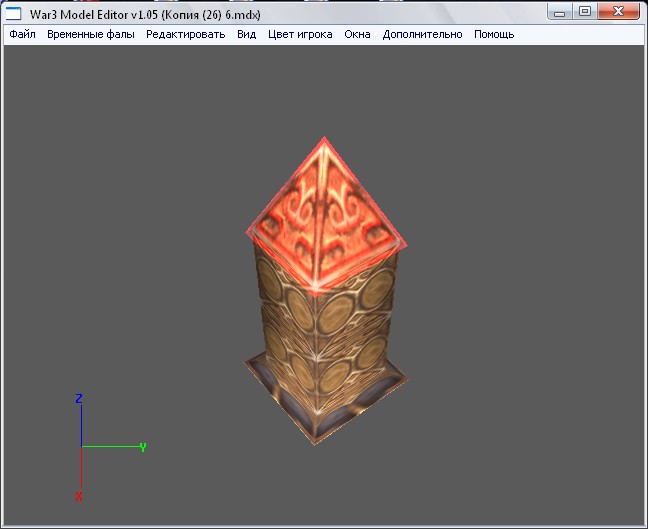Open the Временные фалы menu

(x=91, y=34)
